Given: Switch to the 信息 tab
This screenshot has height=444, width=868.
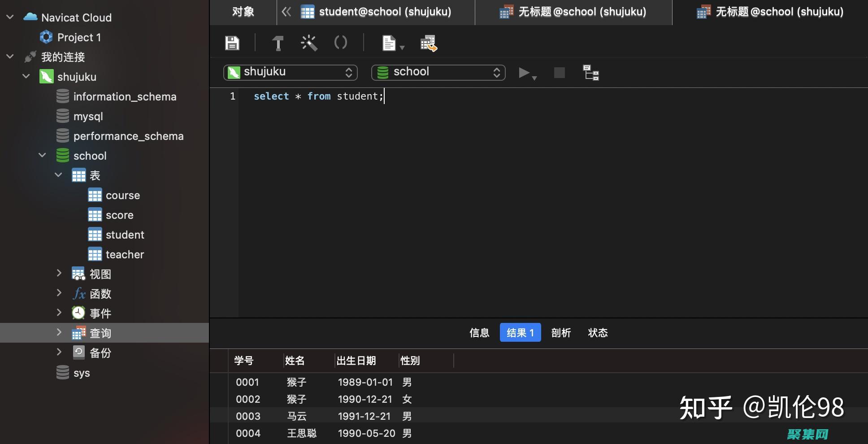Looking at the screenshot, I should pos(479,332).
